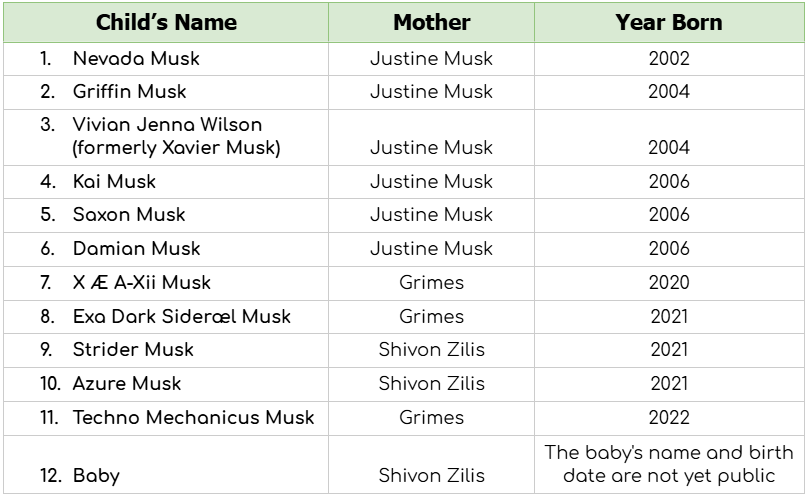Click the Techno Mechanicus Musk cell
The width and height of the screenshot is (809, 496).
[193, 418]
